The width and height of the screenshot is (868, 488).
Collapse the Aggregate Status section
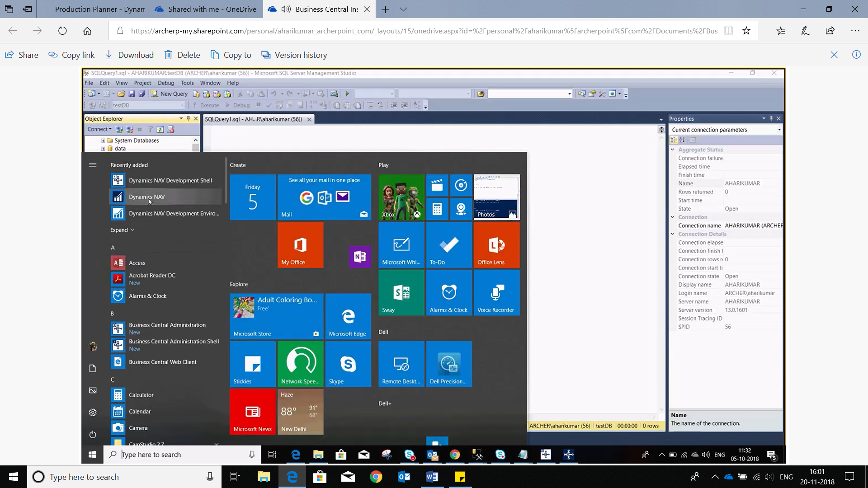coord(673,150)
